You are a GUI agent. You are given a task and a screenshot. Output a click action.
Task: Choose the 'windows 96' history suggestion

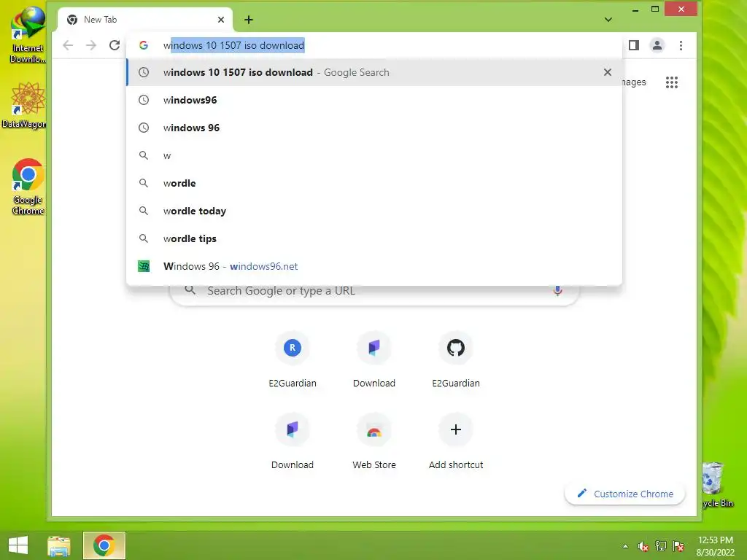(x=374, y=128)
